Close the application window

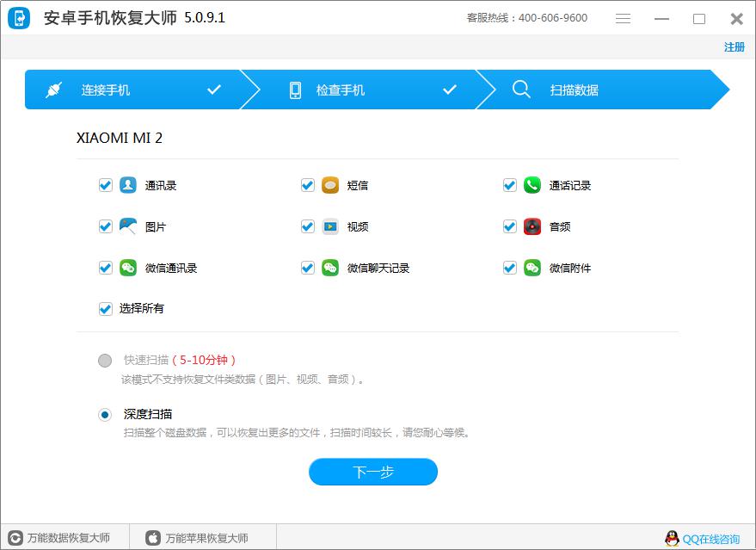[736, 19]
